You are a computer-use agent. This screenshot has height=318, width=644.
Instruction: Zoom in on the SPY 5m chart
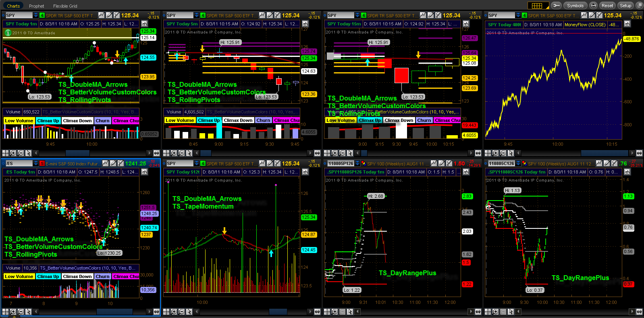click(174, 153)
